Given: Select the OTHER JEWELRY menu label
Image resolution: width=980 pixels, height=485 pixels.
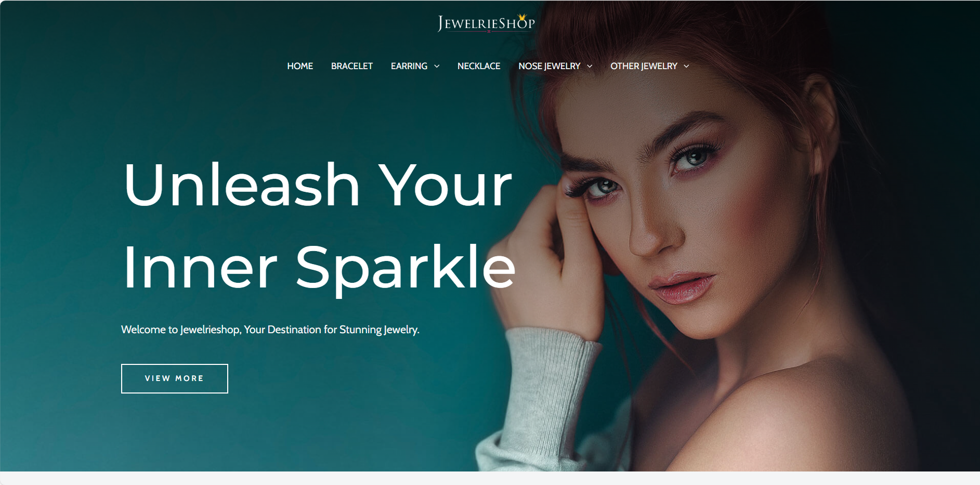Looking at the screenshot, I should point(644,66).
